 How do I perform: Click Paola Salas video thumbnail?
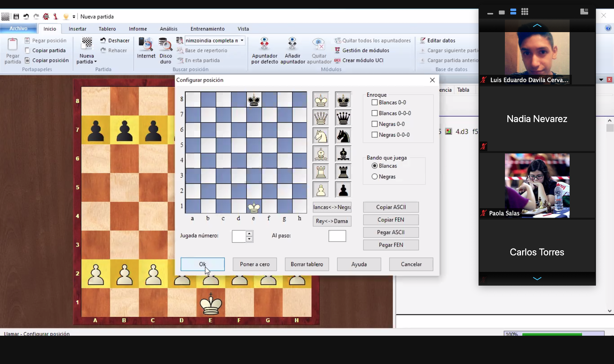(537, 185)
